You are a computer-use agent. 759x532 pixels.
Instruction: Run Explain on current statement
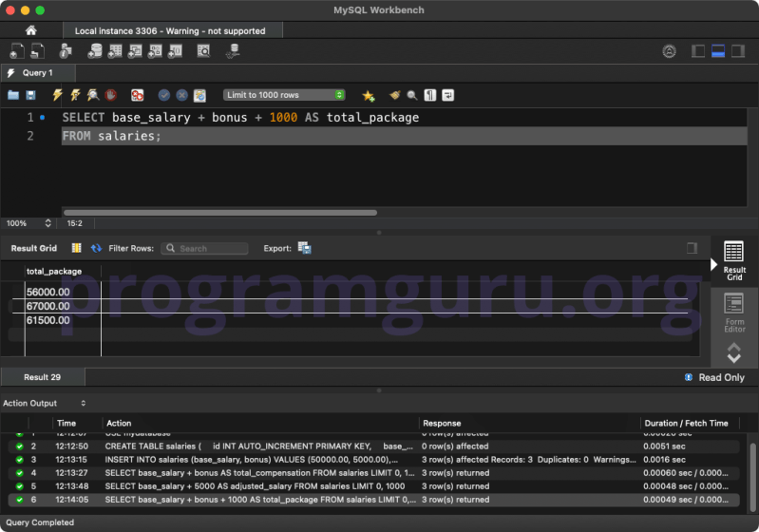(92, 95)
